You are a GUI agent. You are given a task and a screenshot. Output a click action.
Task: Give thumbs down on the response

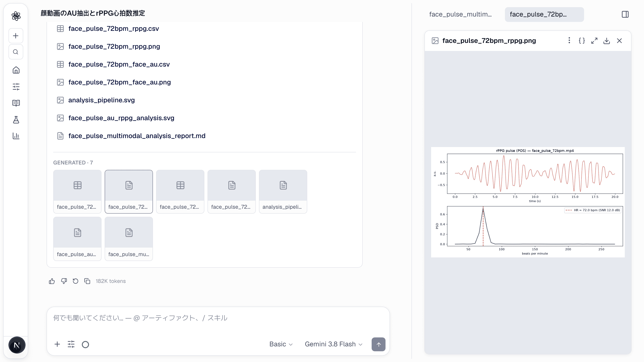pos(64,281)
